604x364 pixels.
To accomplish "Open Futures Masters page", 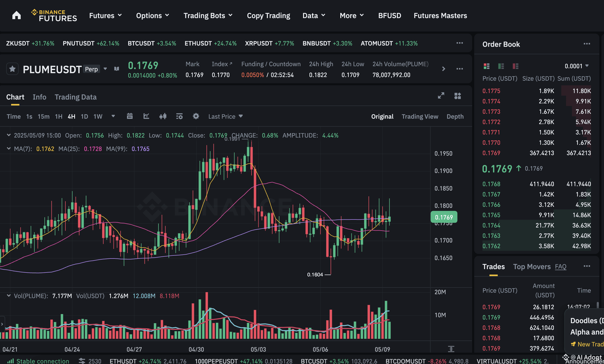I will [440, 16].
